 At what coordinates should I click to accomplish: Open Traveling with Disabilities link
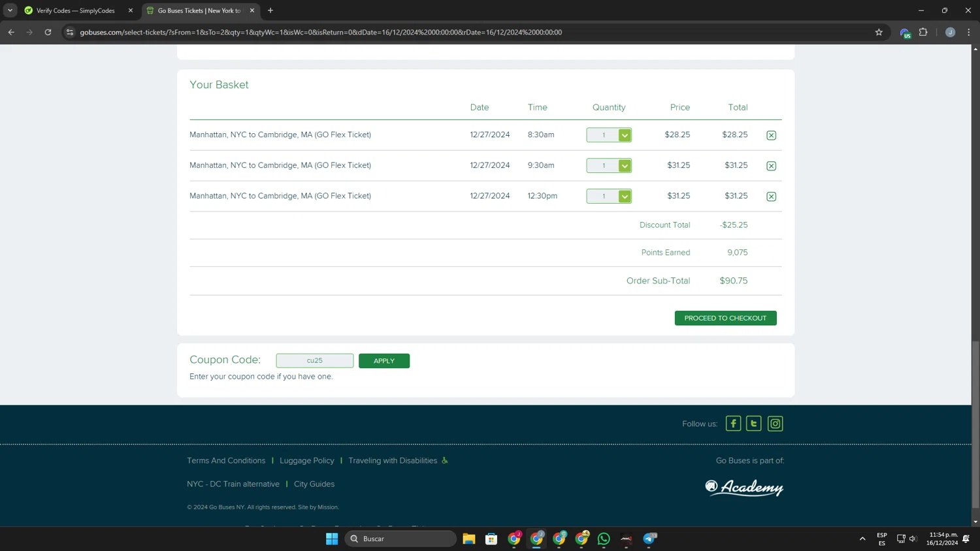(x=393, y=460)
